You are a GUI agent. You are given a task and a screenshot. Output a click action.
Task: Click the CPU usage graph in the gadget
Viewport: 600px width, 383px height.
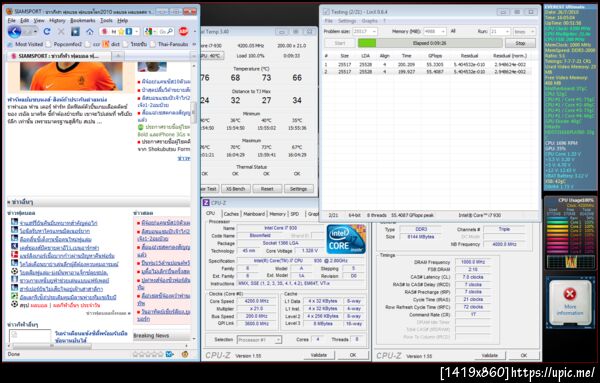(x=570, y=262)
